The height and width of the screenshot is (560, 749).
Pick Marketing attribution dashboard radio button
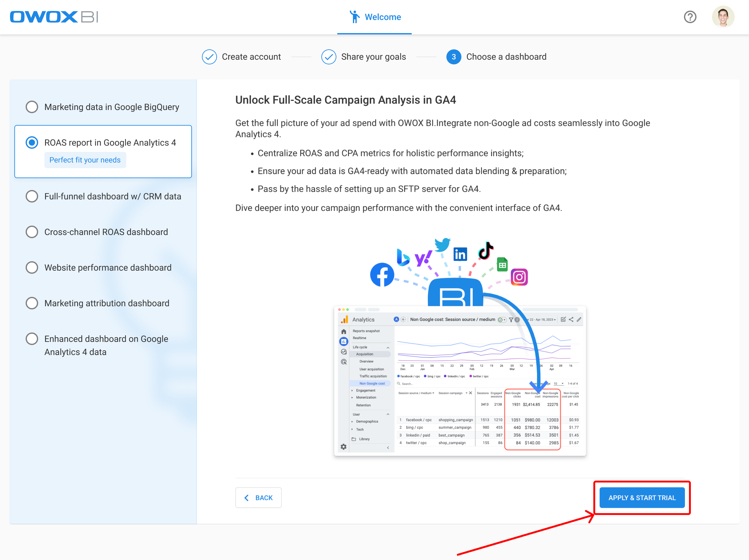click(32, 303)
